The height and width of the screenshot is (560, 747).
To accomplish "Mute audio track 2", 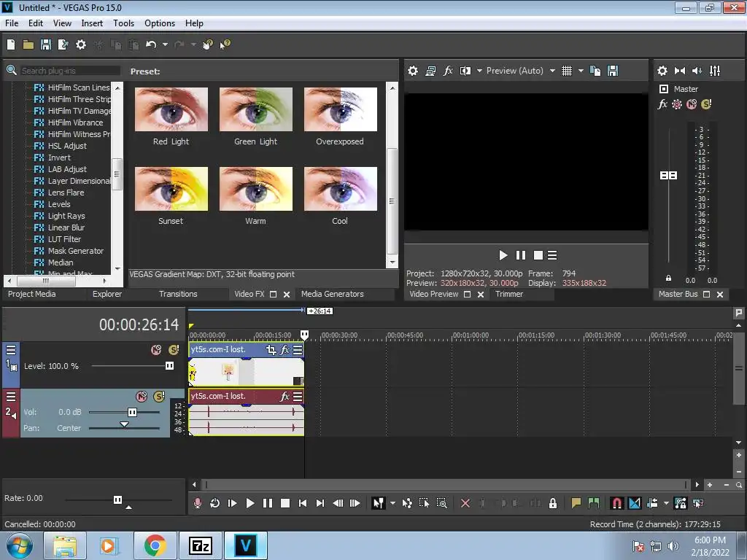I will click(x=142, y=396).
